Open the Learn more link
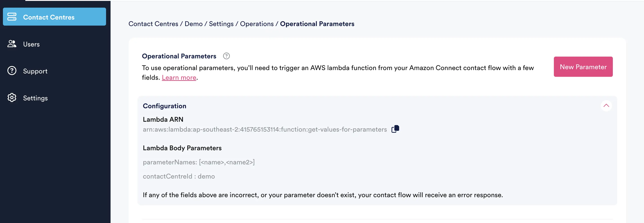 tap(179, 77)
